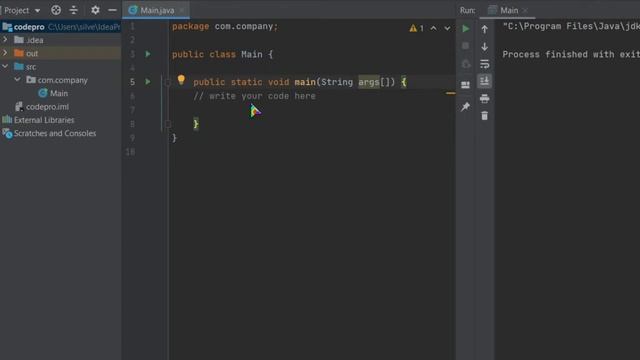Screen dimensions: 640x360
Task: Click the print console icon
Action: [x=484, y=98]
